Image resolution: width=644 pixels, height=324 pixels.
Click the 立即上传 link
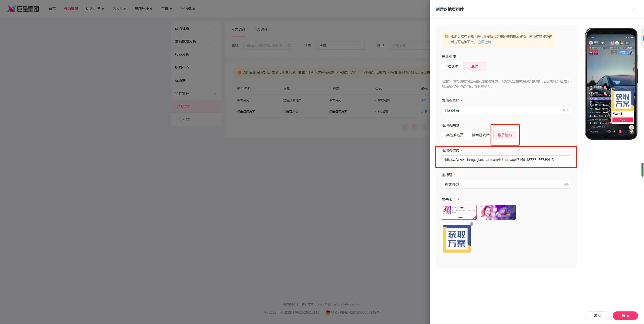[484, 42]
